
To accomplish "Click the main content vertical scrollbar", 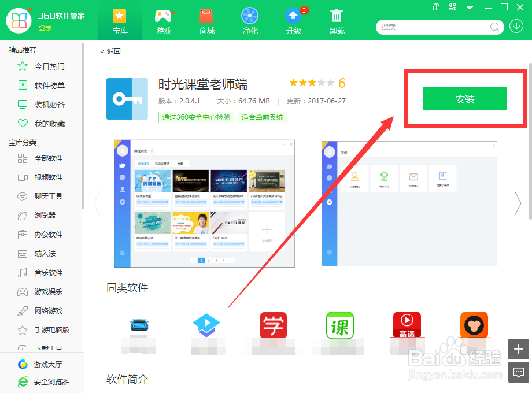I will coord(530,141).
